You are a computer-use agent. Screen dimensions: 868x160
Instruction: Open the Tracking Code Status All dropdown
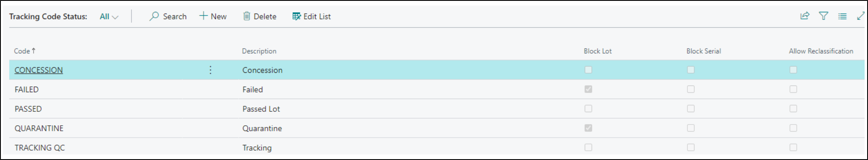click(x=109, y=17)
